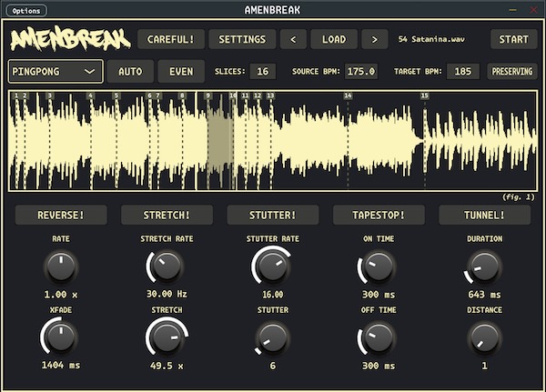The image size is (546, 392).
Task: Click the 30.00 Hz value
Action: [167, 294]
